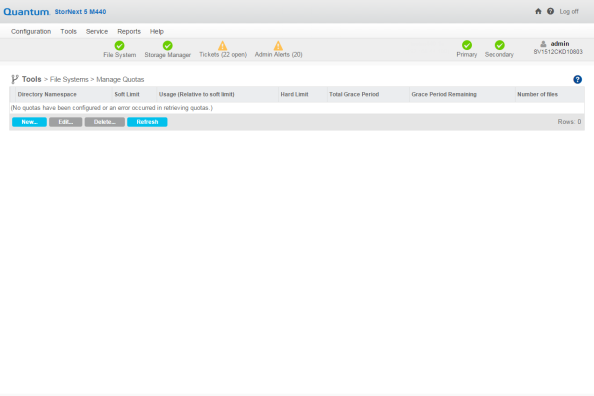
Task: Open the Reports menu
Action: [129, 31]
